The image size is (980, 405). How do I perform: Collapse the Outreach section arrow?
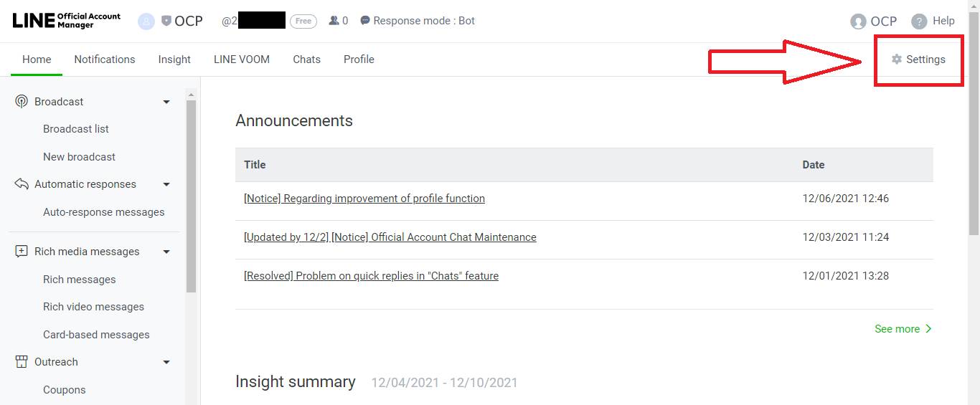coord(166,362)
